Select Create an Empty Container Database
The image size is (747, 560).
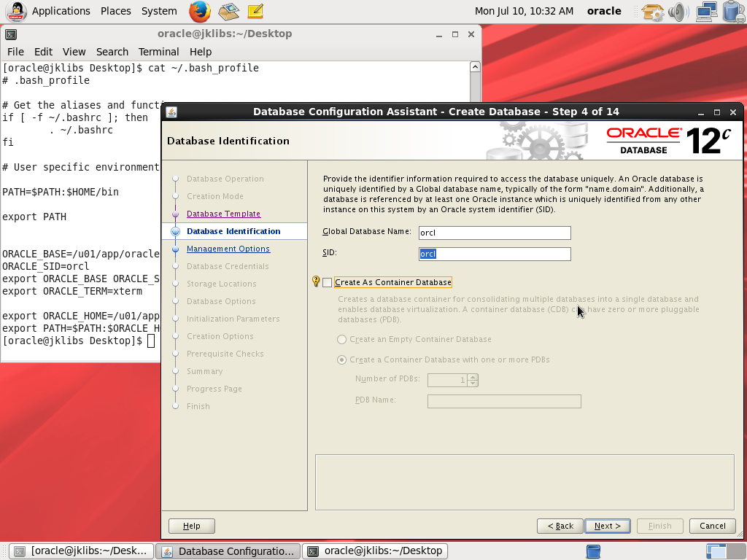342,340
